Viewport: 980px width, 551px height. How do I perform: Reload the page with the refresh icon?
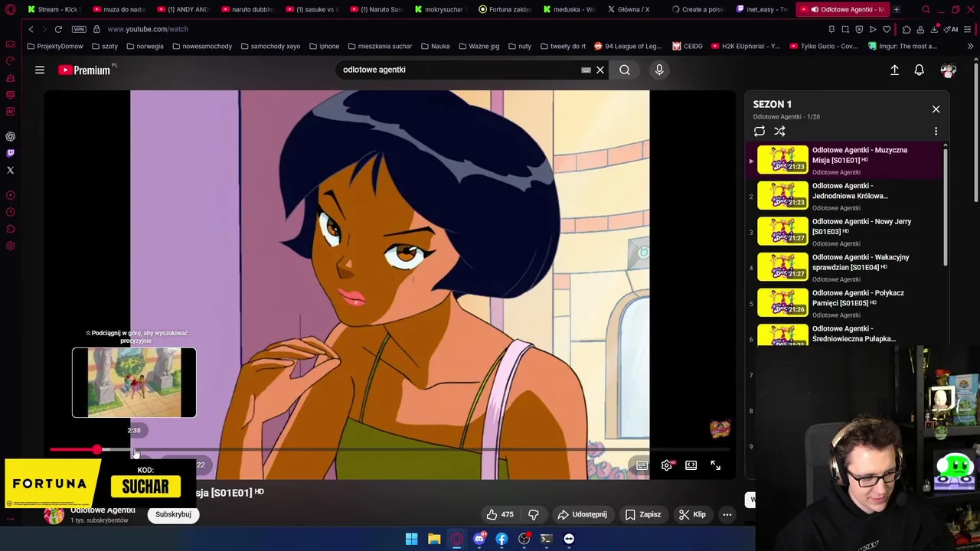[58, 29]
